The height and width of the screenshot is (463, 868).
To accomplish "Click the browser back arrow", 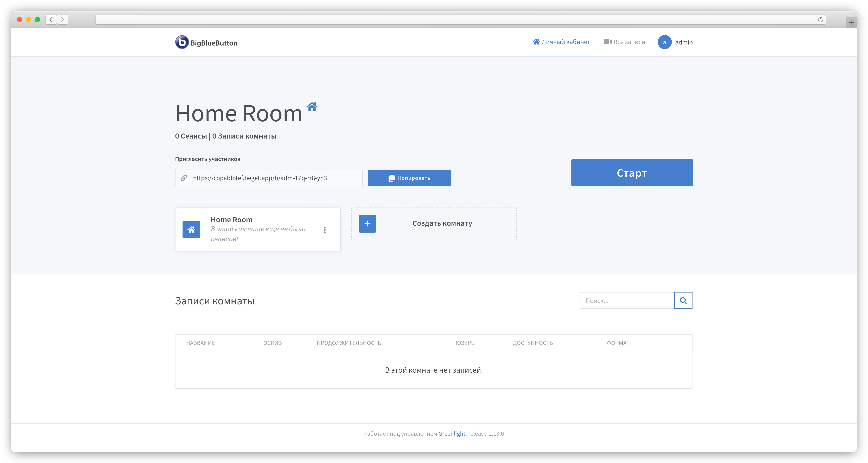I will click(x=51, y=19).
